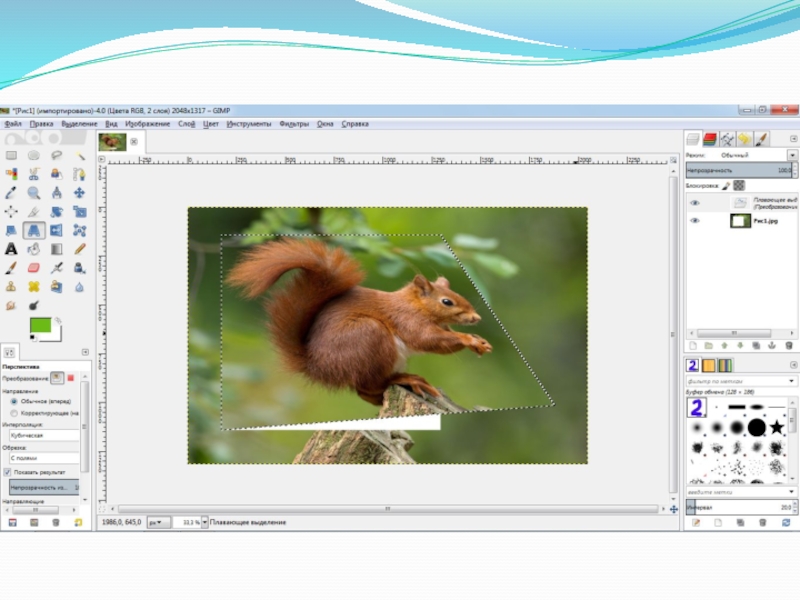The height and width of the screenshot is (600, 800).
Task: Activate the Perspective transform tool
Action: (34, 230)
